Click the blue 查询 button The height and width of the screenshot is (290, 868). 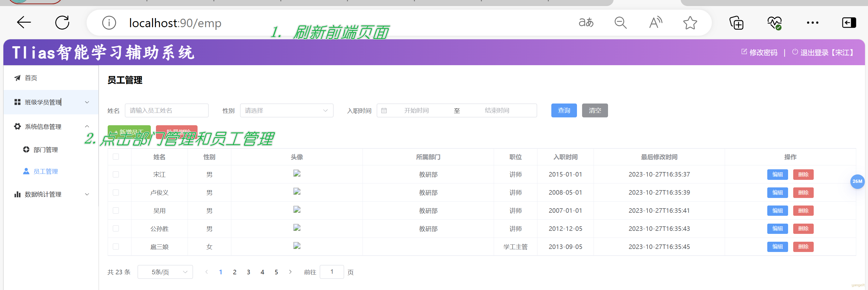(x=564, y=111)
